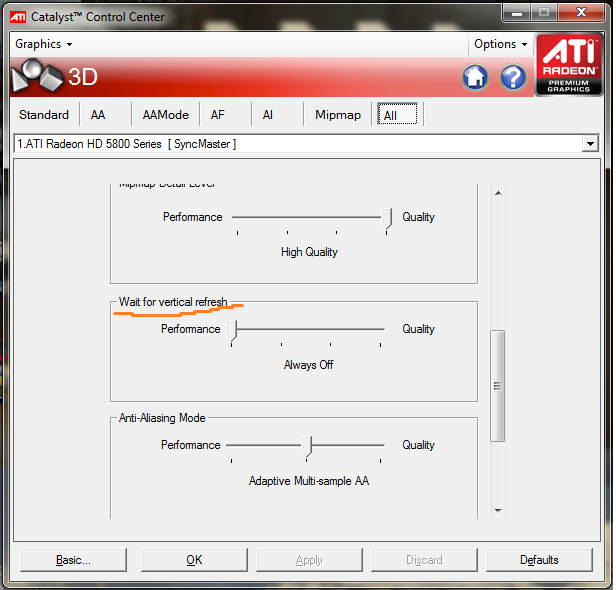Select the Mipmap tab

point(338,115)
